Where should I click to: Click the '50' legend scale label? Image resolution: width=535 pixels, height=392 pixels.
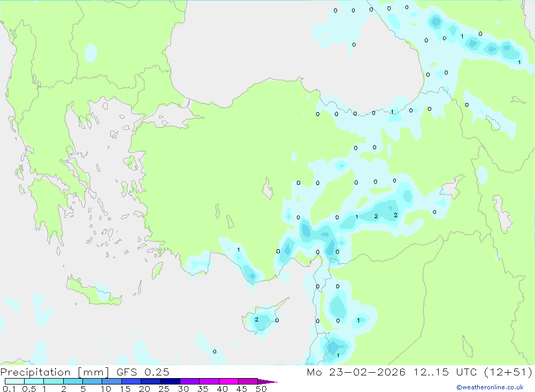[261, 389]
